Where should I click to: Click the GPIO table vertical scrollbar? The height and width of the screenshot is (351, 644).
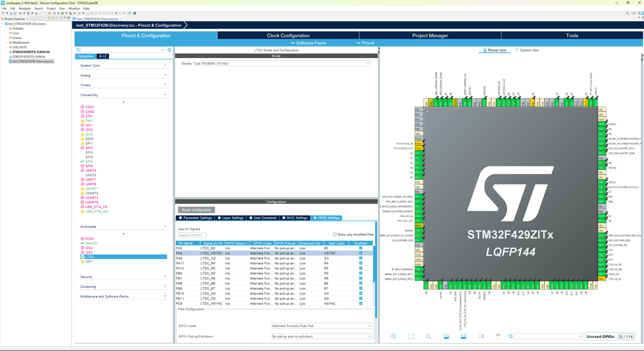click(375, 263)
